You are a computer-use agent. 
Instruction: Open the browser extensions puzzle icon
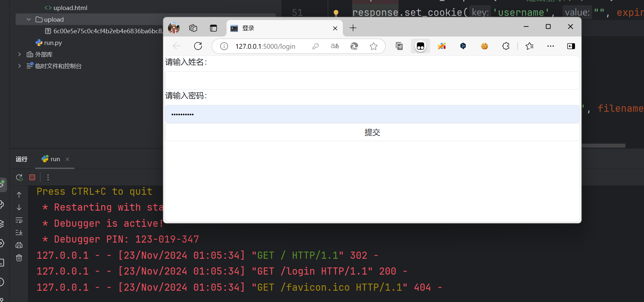[x=506, y=46]
